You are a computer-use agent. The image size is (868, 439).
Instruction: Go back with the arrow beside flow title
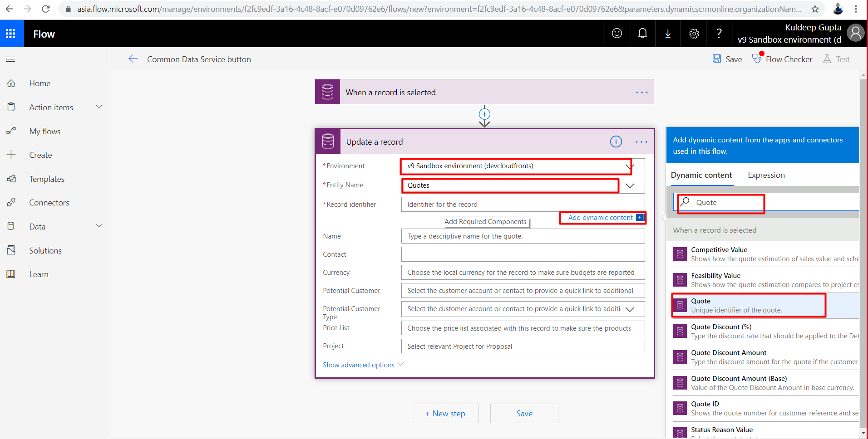click(133, 59)
